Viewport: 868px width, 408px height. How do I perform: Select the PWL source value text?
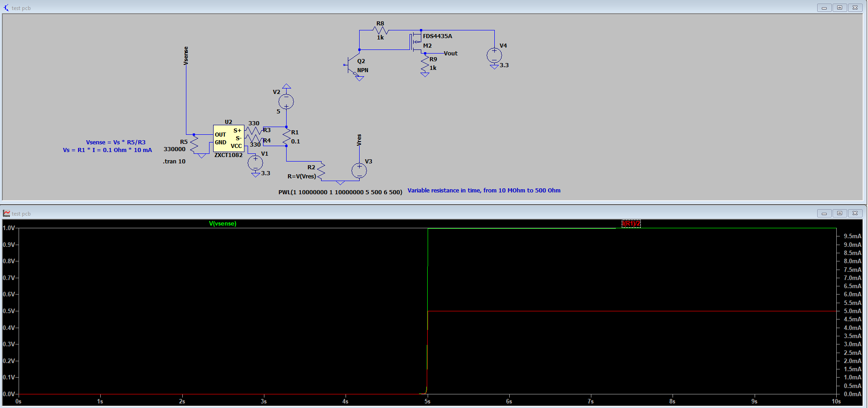(340, 192)
